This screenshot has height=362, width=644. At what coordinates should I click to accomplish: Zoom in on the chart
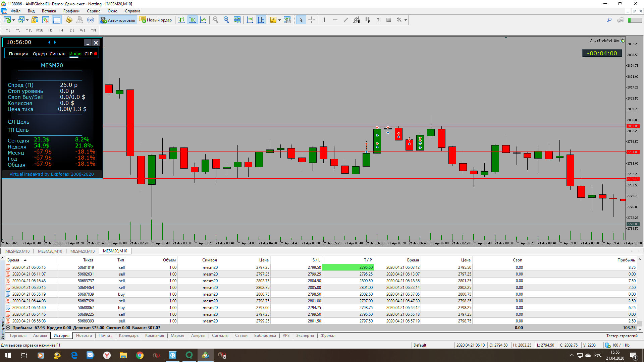coord(215,20)
